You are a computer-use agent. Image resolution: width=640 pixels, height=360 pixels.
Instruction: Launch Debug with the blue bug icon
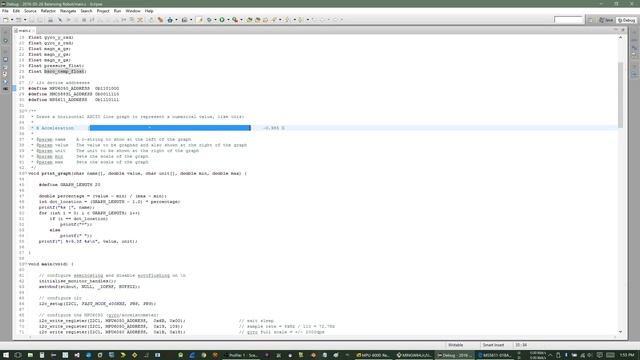[170, 20]
